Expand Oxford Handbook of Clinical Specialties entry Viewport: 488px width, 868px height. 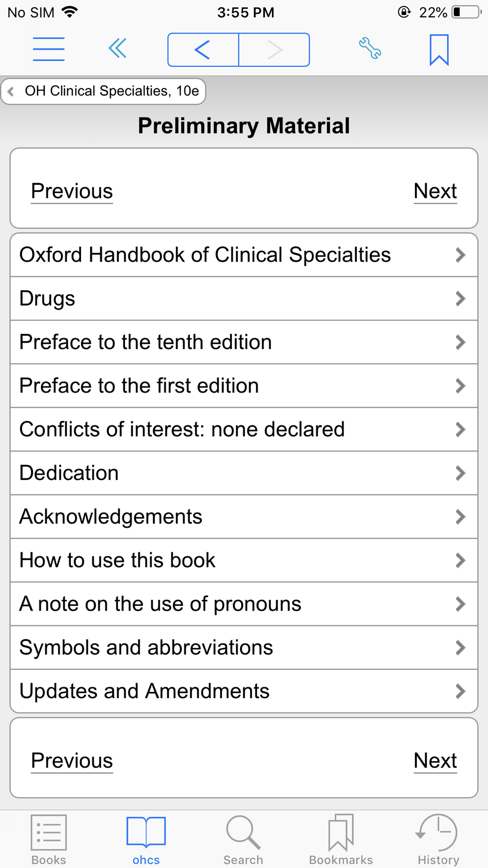tap(244, 255)
